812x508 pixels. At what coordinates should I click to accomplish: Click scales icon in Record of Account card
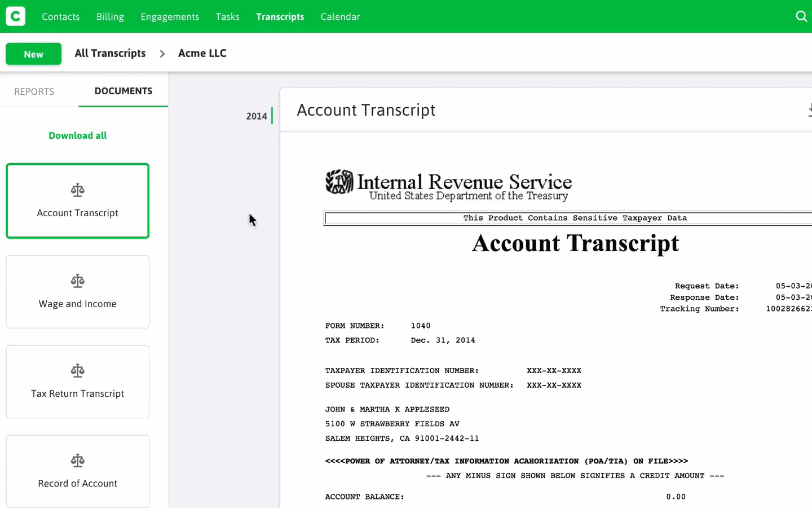point(78,461)
